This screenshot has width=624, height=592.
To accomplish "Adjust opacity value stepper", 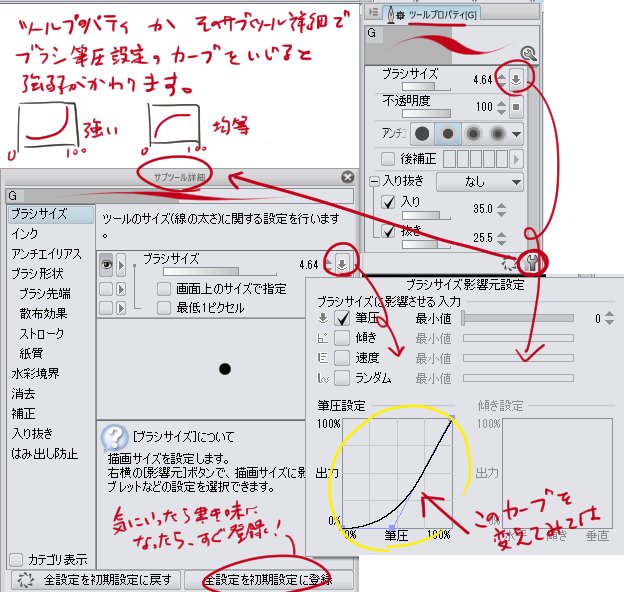I will (x=502, y=107).
